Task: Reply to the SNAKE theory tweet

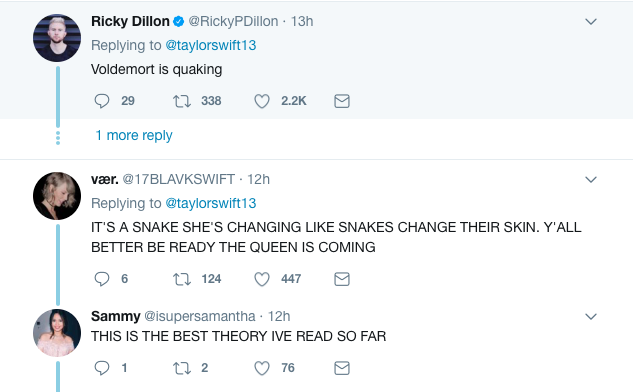Action: 102,279
